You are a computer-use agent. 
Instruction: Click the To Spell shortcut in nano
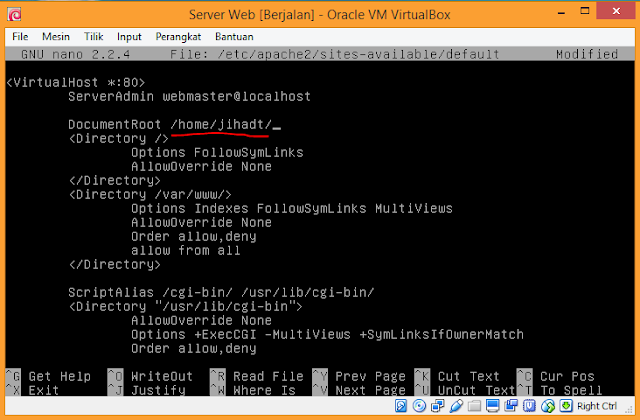click(560, 390)
